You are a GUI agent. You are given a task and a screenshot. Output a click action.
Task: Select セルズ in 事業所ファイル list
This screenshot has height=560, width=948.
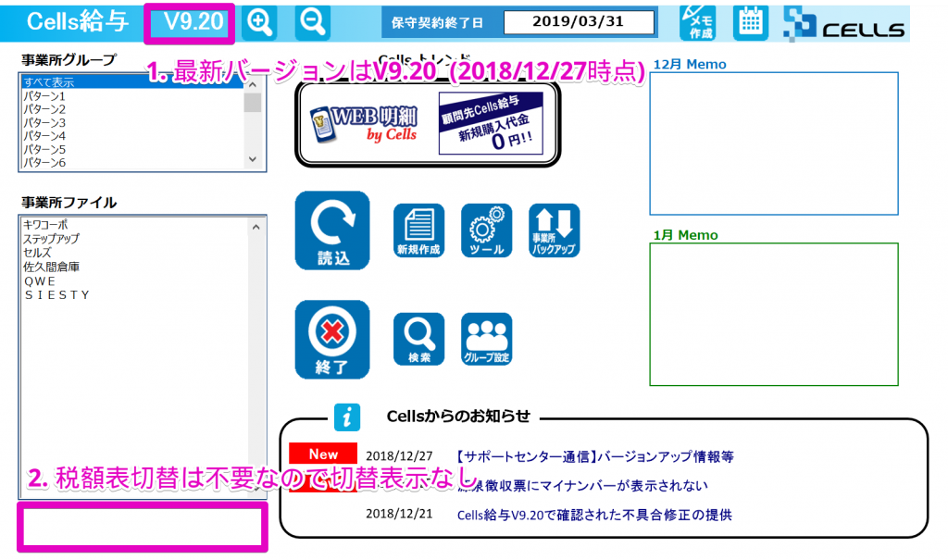click(x=134, y=252)
